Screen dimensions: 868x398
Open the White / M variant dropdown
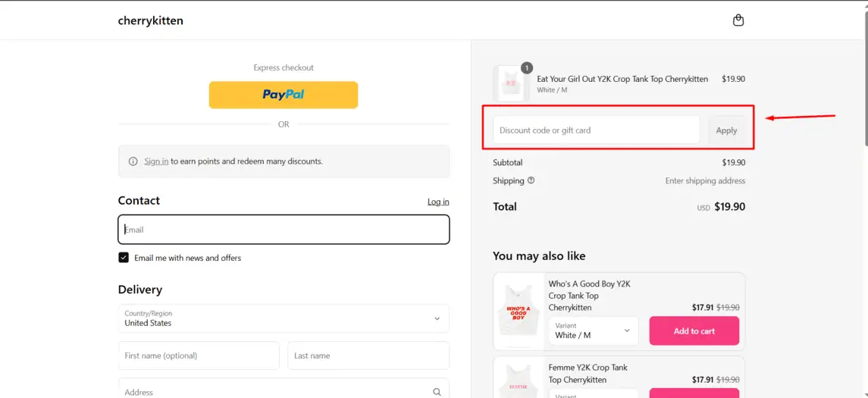pyautogui.click(x=594, y=331)
